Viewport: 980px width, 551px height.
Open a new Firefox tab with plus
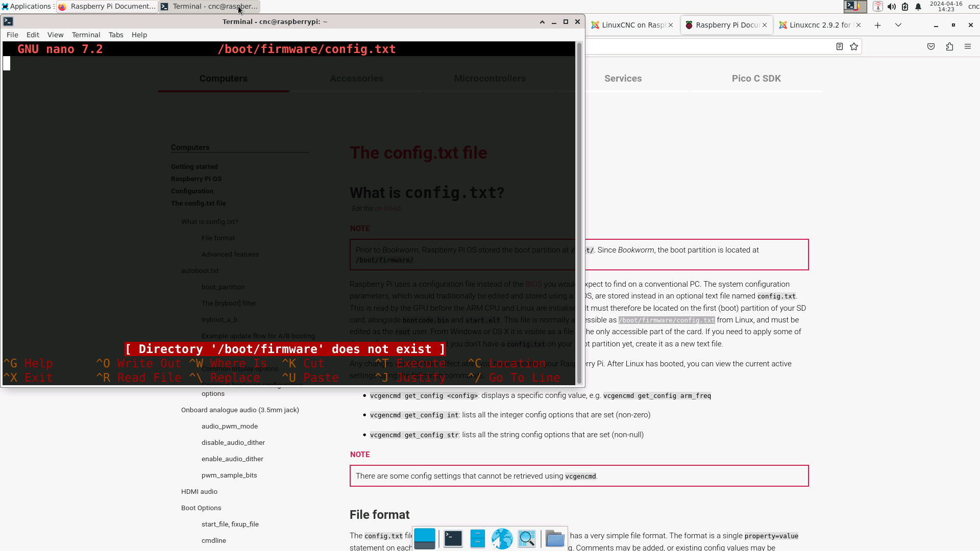(878, 25)
